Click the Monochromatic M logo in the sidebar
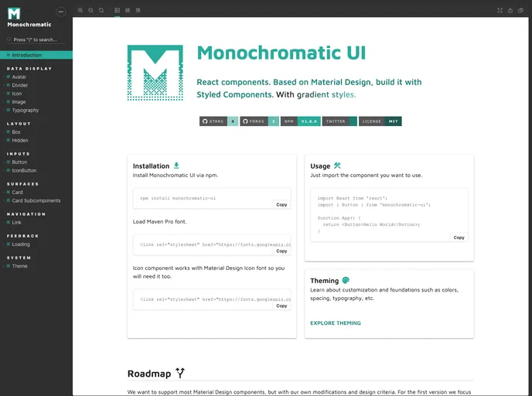This screenshot has height=396, width=532. pyautogui.click(x=14, y=13)
